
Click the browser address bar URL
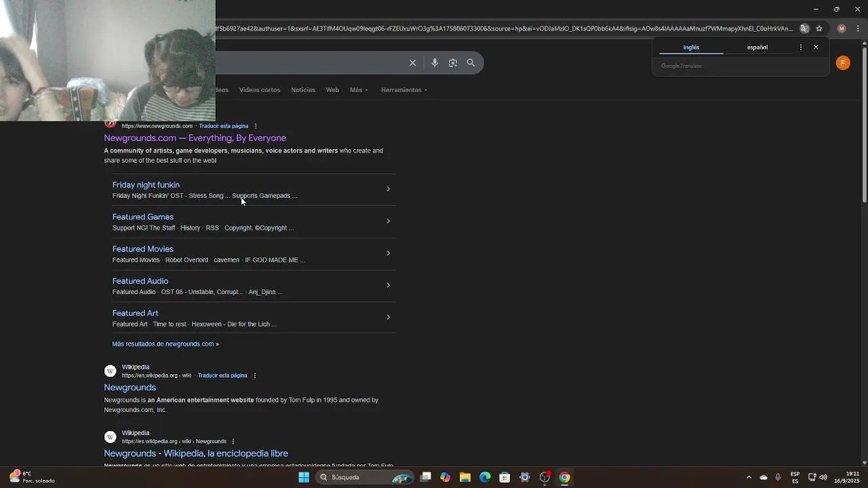504,28
